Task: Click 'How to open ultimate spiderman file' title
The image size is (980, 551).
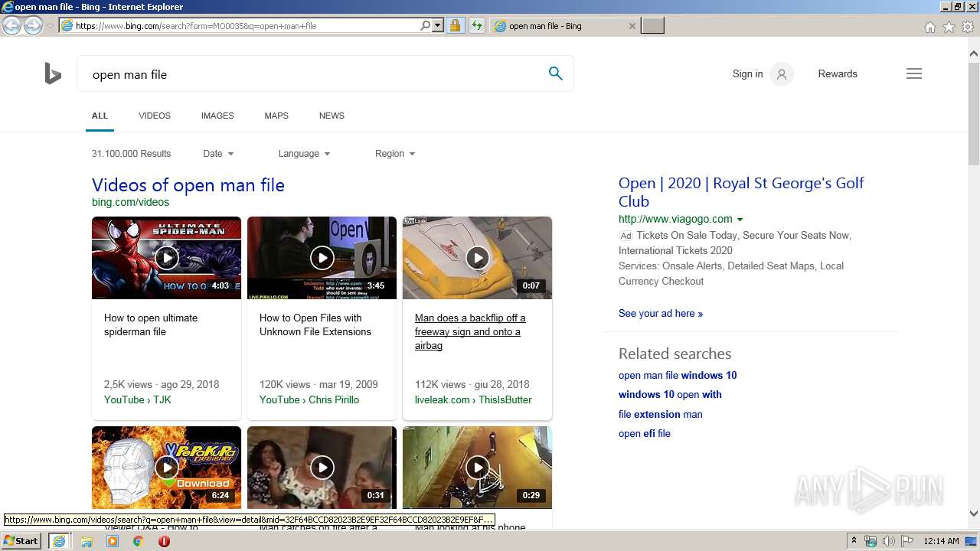Action: [x=151, y=324]
